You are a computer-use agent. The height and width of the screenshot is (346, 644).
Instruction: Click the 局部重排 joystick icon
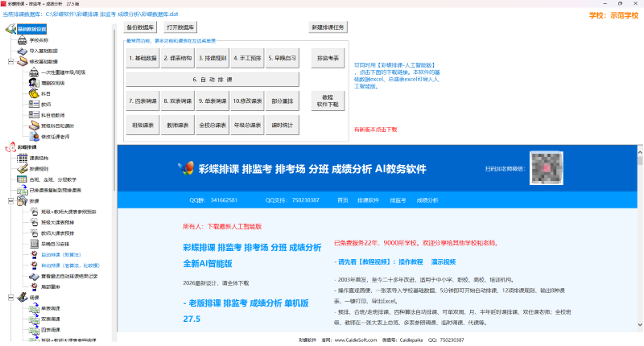[34, 287]
